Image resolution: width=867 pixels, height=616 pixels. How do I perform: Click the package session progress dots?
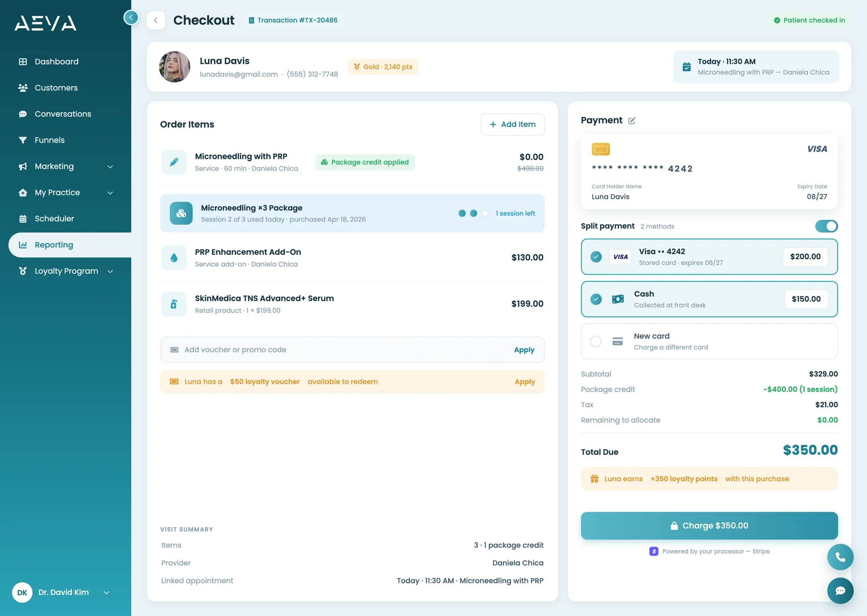pyautogui.click(x=473, y=213)
